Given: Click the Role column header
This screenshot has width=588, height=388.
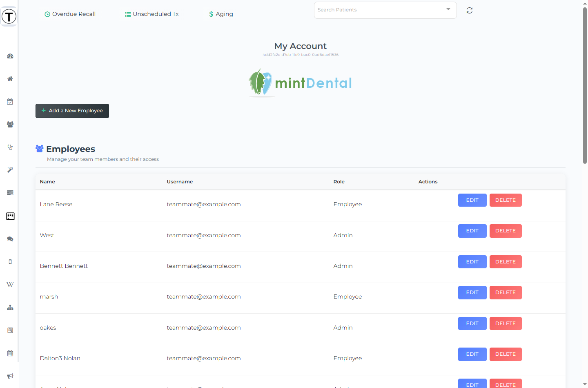Looking at the screenshot, I should (x=339, y=182).
